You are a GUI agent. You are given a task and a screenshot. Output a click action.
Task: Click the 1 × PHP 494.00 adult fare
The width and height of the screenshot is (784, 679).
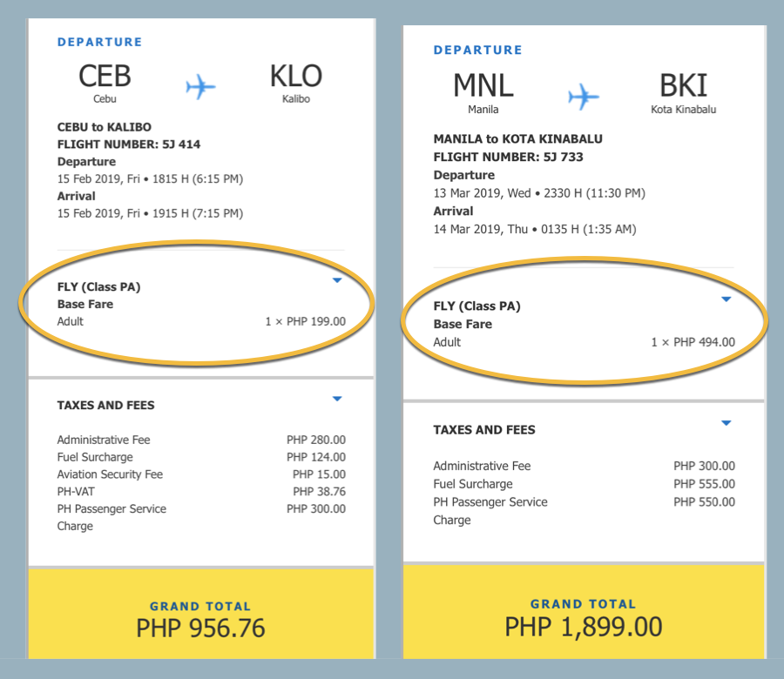pos(693,342)
